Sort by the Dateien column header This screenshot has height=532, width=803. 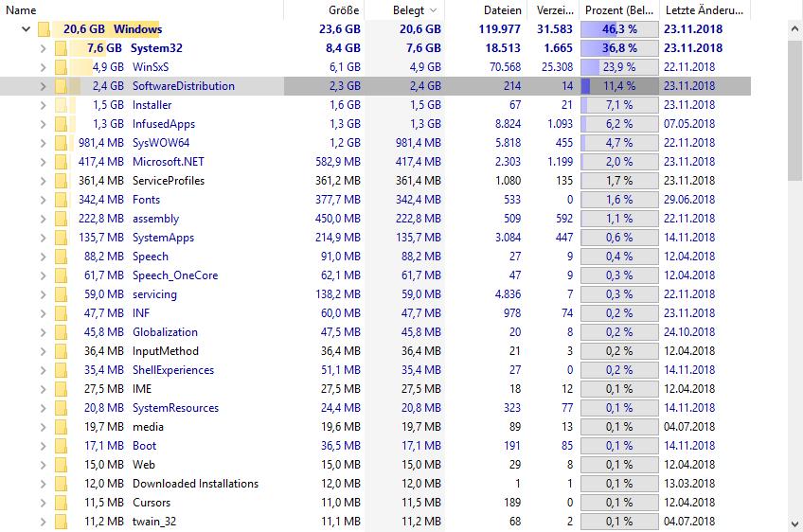point(485,9)
